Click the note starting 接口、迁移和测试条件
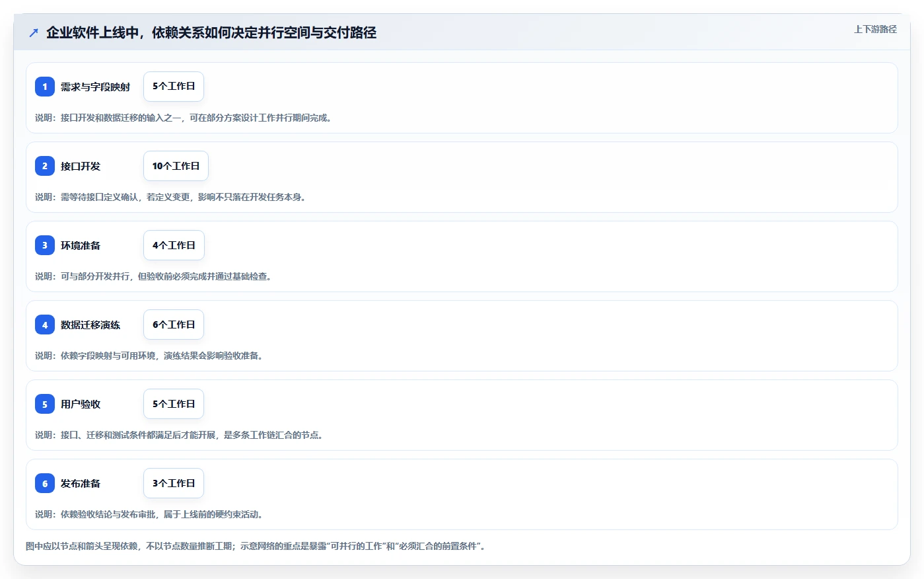The width and height of the screenshot is (924, 579). [180, 435]
